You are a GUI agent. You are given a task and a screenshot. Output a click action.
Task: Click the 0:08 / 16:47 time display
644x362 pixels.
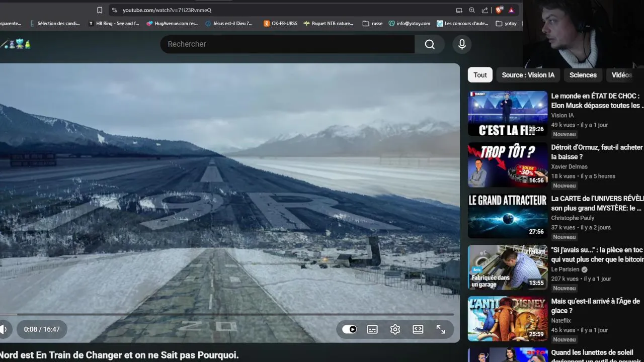click(42, 329)
